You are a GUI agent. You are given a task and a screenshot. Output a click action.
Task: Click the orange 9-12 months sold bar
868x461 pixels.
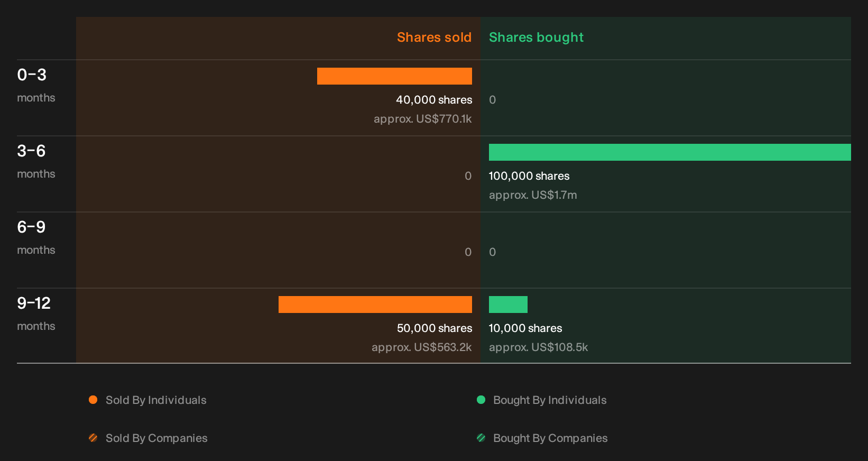coord(375,305)
